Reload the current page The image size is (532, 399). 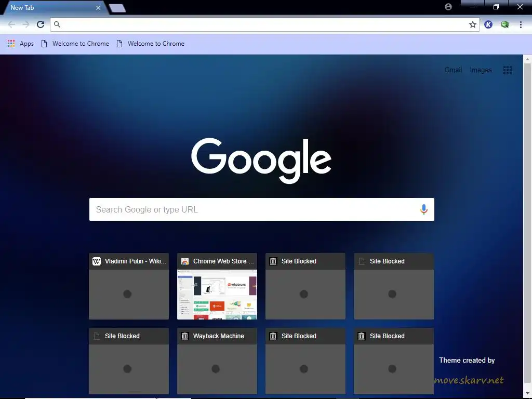point(41,24)
